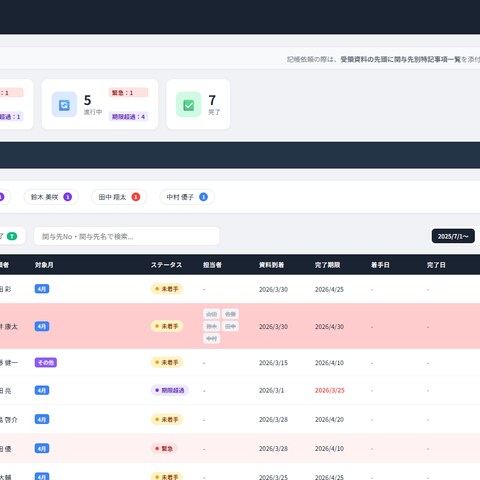Click the name 啓介 in the table
This screenshot has height=480, width=480.
[x=11, y=420]
